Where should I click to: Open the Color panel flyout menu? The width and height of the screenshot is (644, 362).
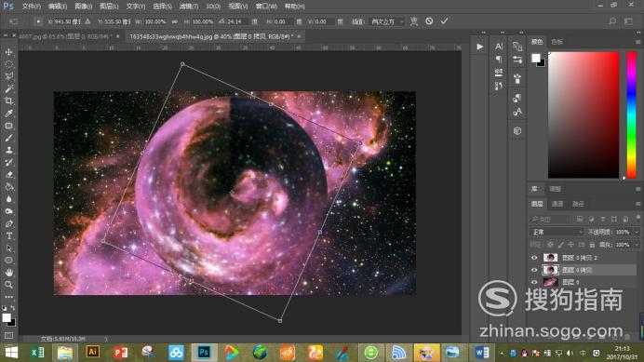(637, 42)
